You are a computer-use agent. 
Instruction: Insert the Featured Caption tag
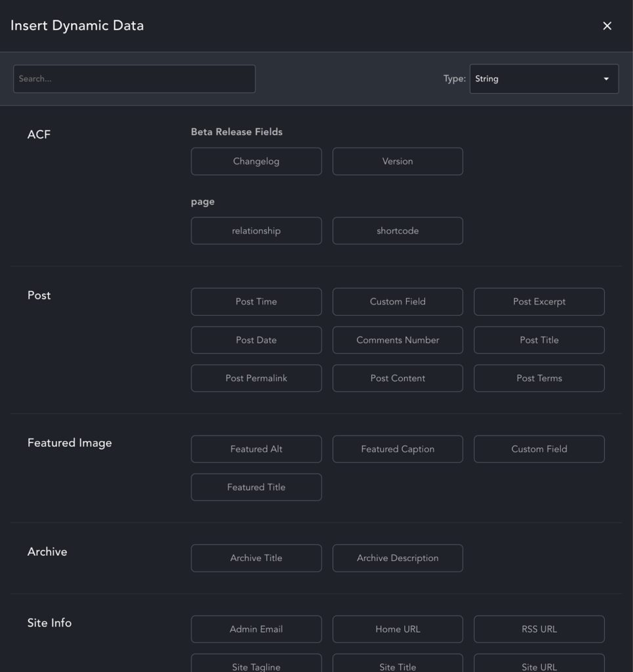coord(398,449)
